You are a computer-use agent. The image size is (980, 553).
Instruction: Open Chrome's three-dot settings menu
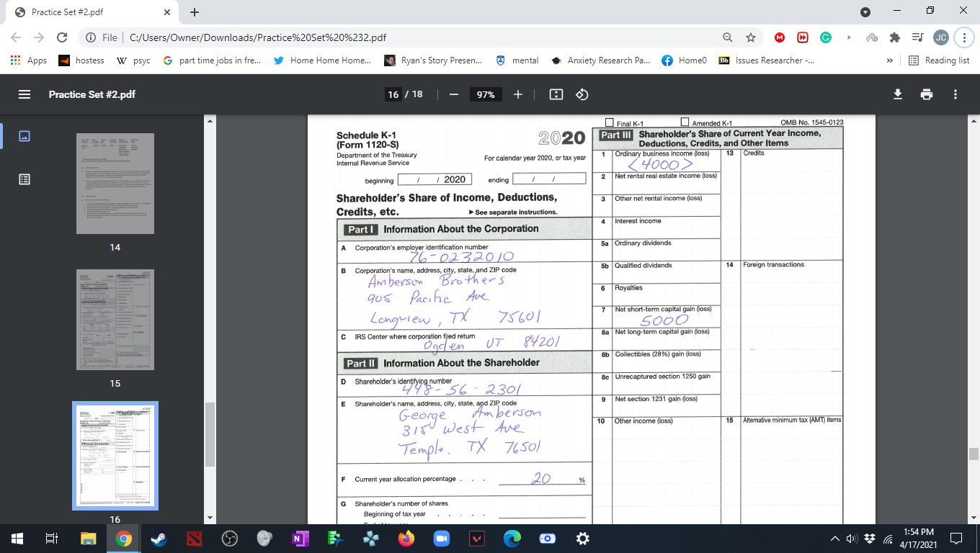tap(963, 37)
